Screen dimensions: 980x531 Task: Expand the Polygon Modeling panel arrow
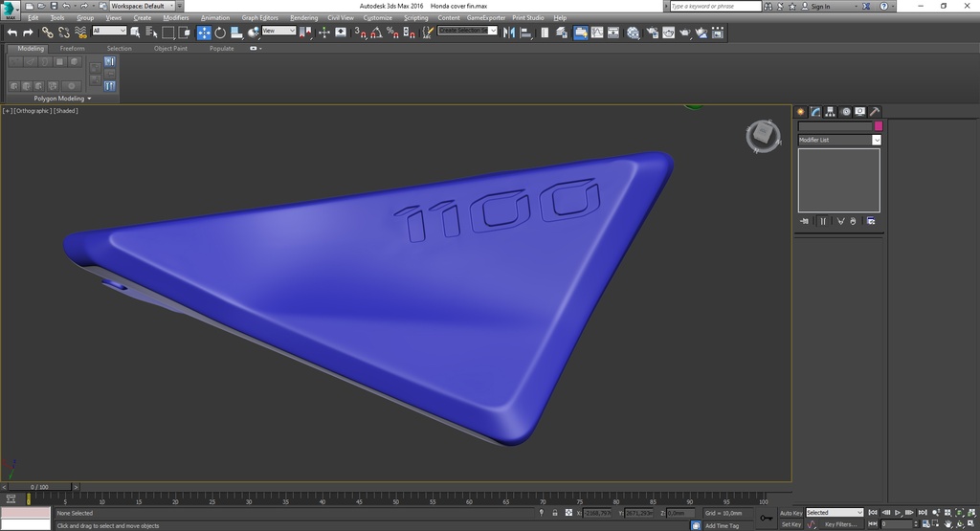tap(89, 99)
